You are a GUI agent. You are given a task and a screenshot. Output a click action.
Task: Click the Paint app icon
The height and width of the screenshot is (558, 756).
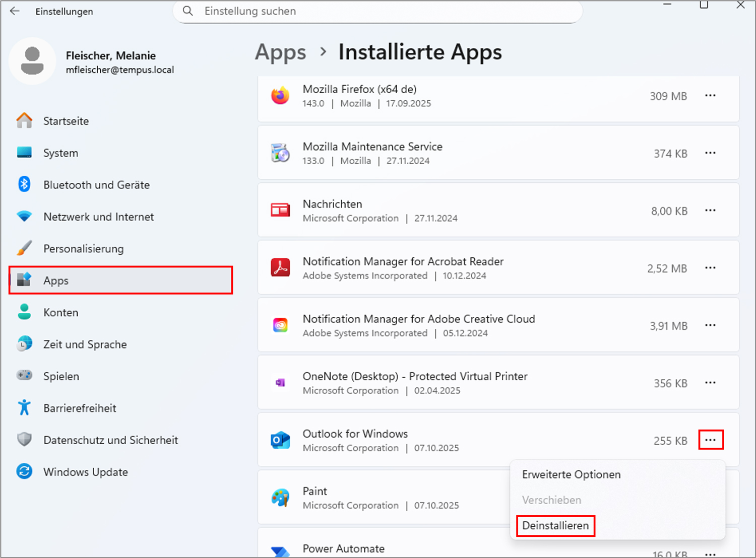tap(280, 498)
